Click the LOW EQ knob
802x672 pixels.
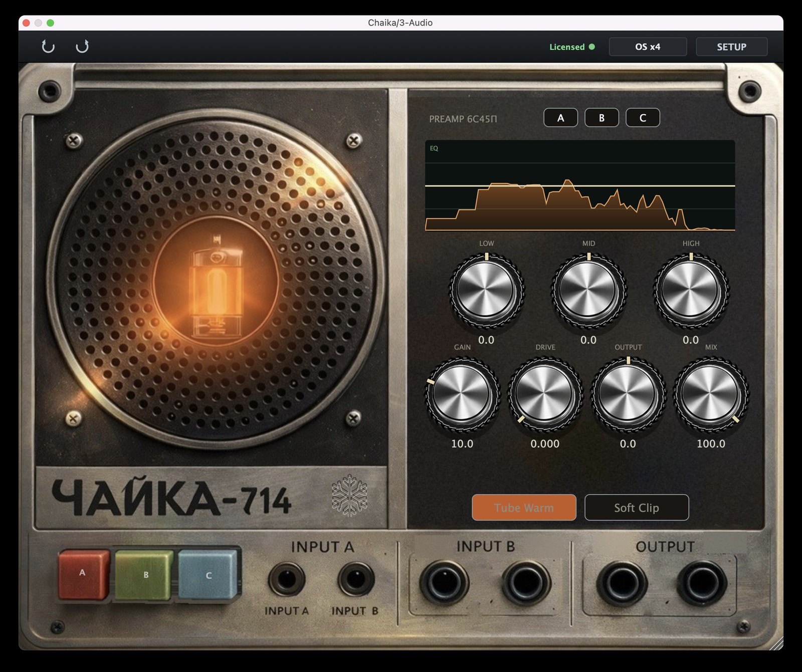[486, 291]
